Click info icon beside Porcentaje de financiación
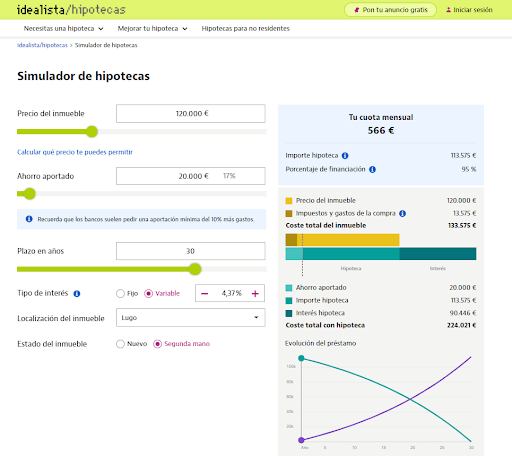512x456 pixels. 372,169
